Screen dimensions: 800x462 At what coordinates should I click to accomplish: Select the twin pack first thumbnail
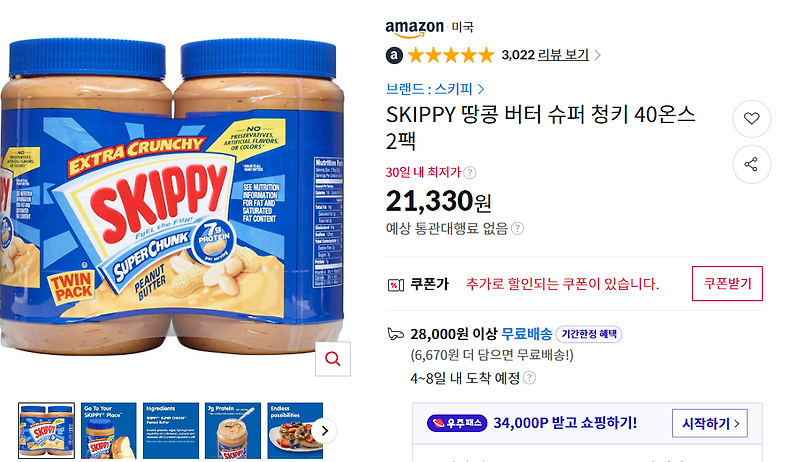(x=46, y=430)
